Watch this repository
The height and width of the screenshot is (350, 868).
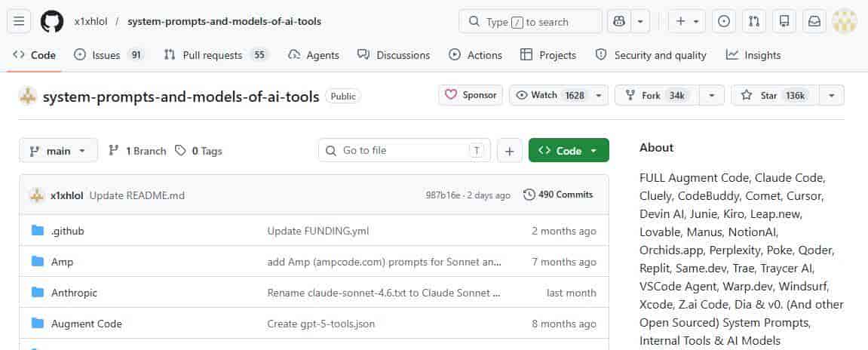(x=549, y=95)
